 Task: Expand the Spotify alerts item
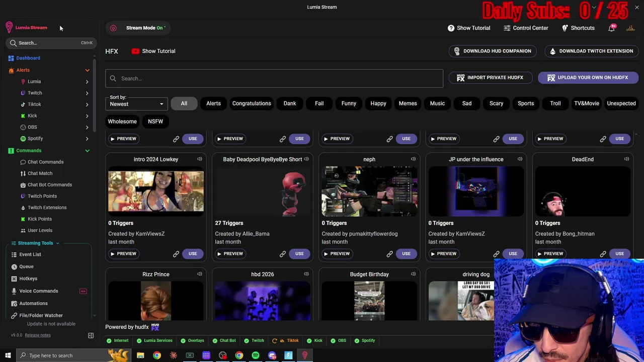click(87, 139)
